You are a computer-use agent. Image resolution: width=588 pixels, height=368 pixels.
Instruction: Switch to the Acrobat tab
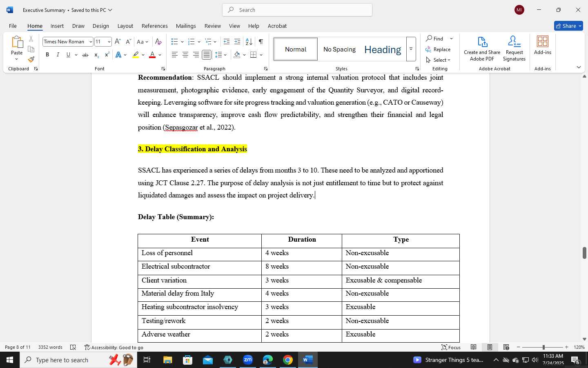tap(277, 26)
